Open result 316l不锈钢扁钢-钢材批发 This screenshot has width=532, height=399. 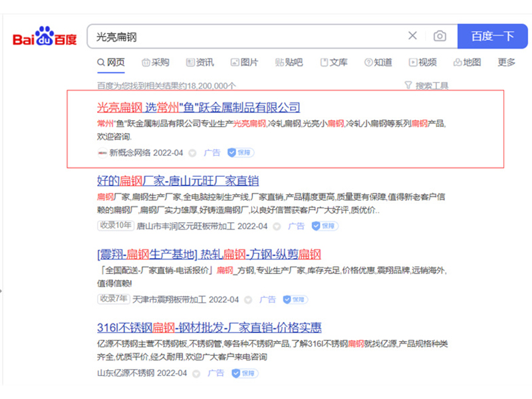click(x=209, y=327)
